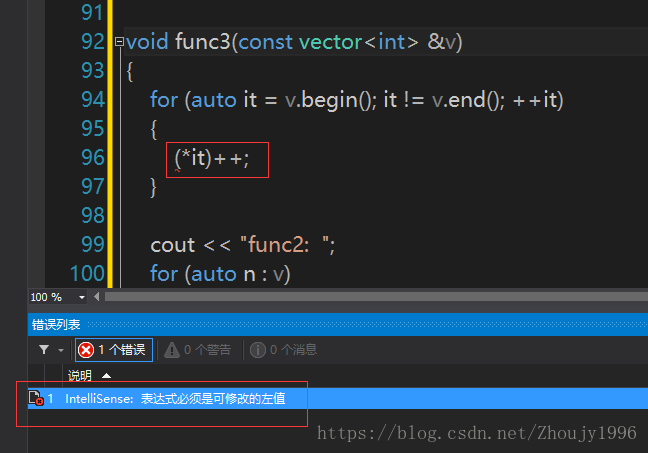Click the (*it)++; statement on line 96
Screen dimensions: 648x453
pos(212,159)
